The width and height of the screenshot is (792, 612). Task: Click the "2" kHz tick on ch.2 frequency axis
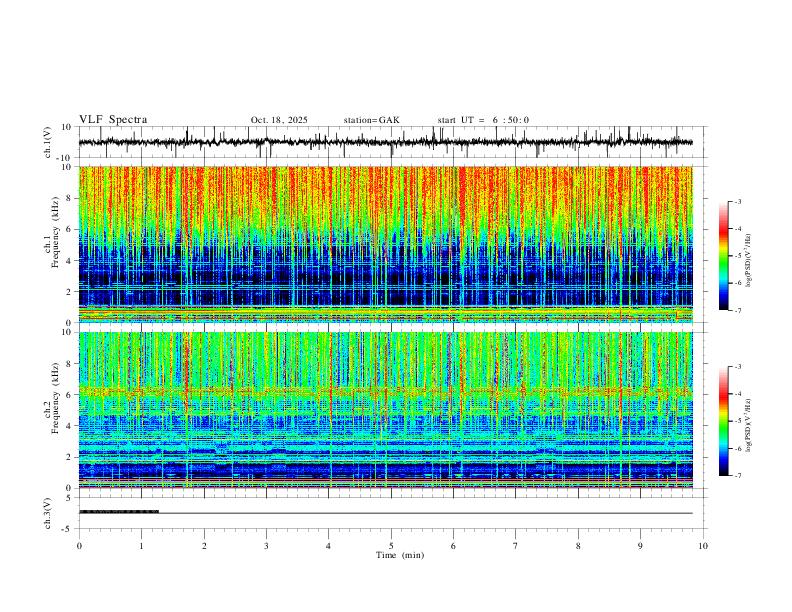[70, 457]
